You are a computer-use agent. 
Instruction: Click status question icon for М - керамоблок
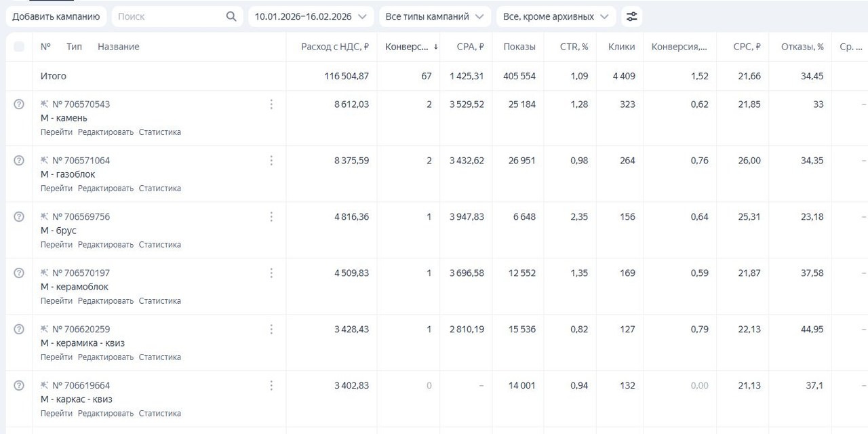19,273
